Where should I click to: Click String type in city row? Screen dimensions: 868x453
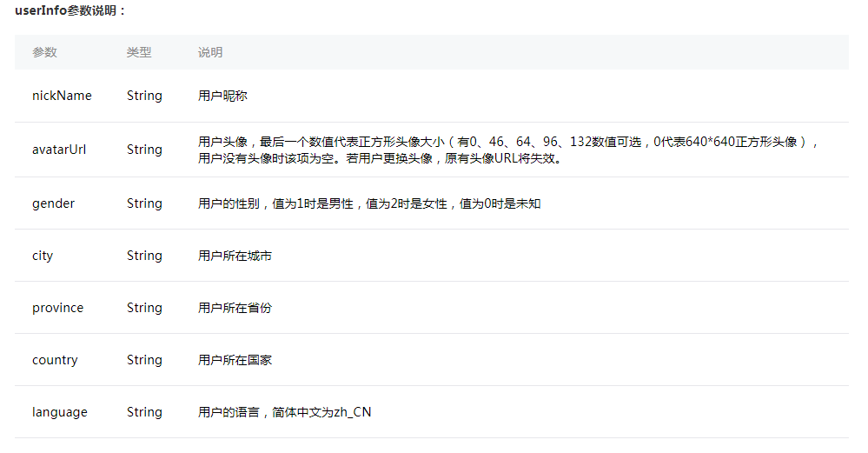click(x=144, y=256)
